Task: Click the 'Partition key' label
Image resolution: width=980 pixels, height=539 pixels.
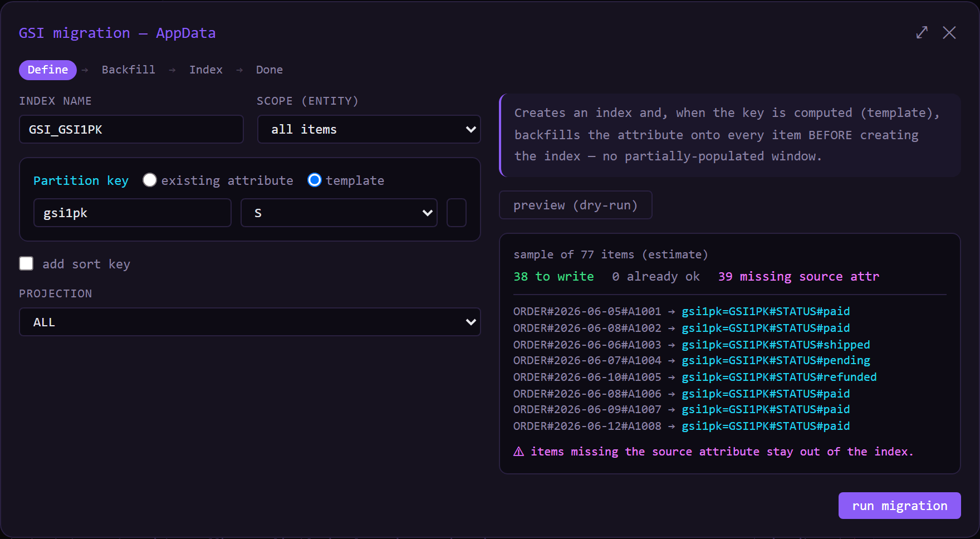Action: (x=81, y=180)
